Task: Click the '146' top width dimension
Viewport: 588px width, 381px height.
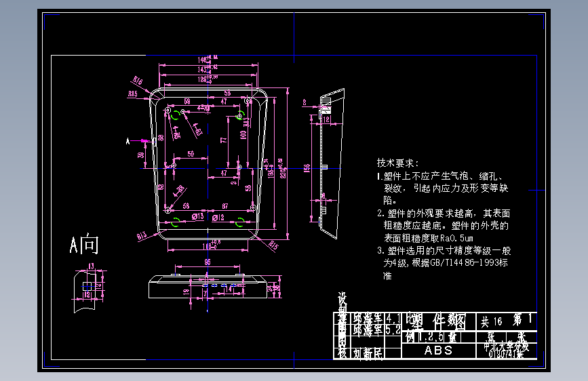Action: 203,60
